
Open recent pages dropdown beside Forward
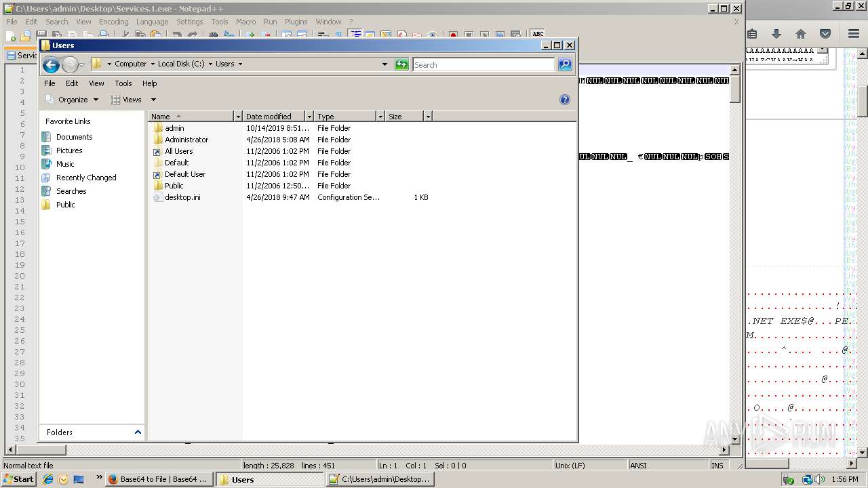pyautogui.click(x=82, y=65)
